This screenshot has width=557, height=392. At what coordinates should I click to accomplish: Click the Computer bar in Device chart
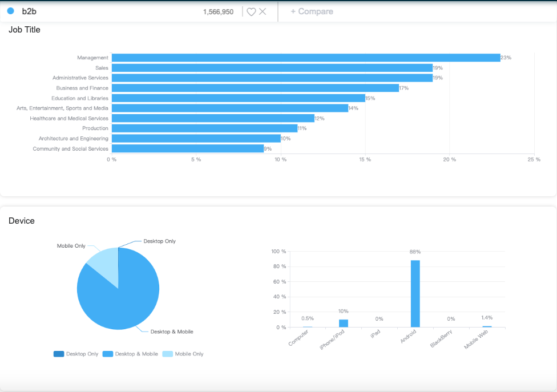tap(308, 326)
